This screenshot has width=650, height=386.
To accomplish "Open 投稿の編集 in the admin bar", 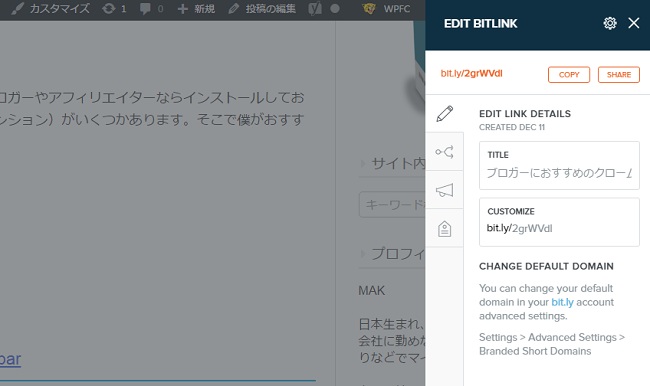I will [x=262, y=9].
